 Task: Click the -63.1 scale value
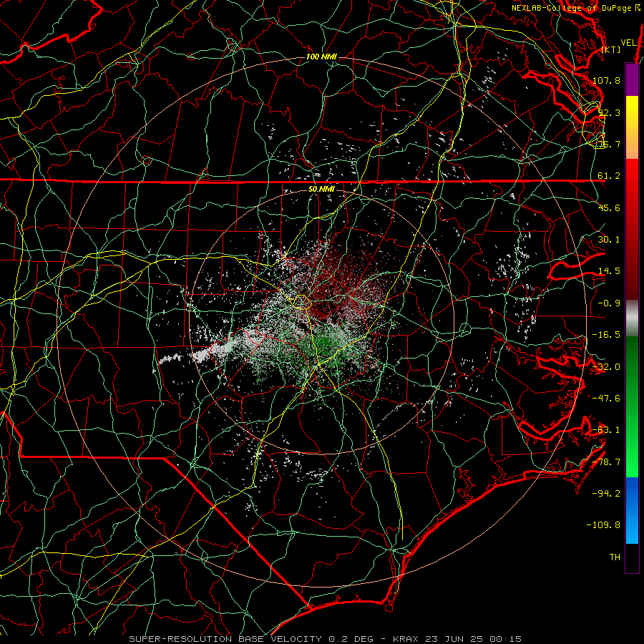tap(606, 430)
